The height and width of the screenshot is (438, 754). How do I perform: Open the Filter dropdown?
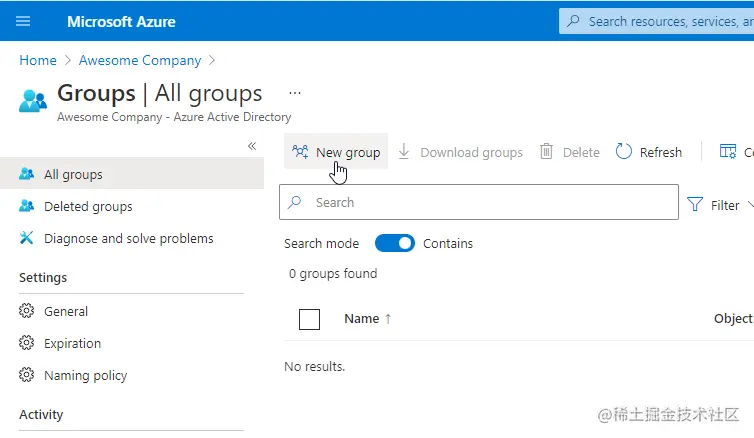click(720, 205)
